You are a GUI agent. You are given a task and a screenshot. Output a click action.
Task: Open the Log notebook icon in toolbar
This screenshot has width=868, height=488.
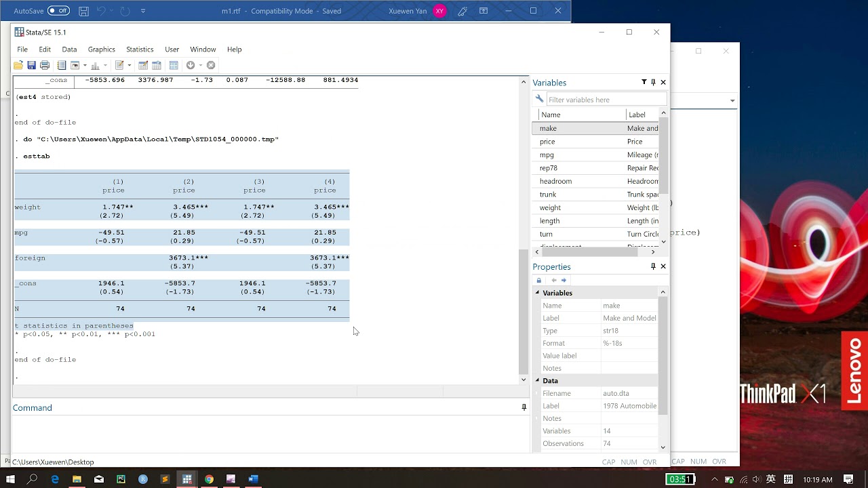(x=62, y=65)
